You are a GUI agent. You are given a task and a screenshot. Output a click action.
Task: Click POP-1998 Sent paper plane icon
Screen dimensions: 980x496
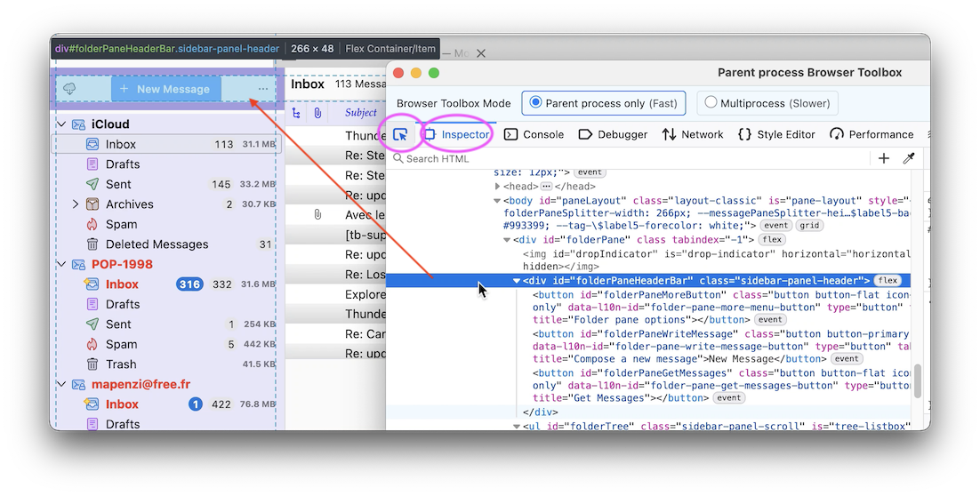pos(92,324)
